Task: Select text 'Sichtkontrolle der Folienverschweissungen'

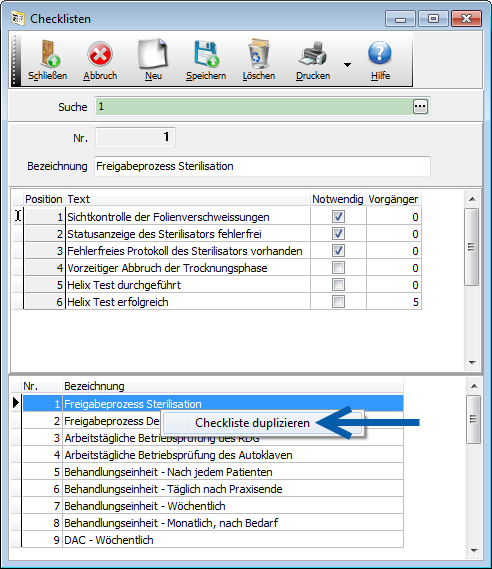Action: pyautogui.click(x=168, y=217)
